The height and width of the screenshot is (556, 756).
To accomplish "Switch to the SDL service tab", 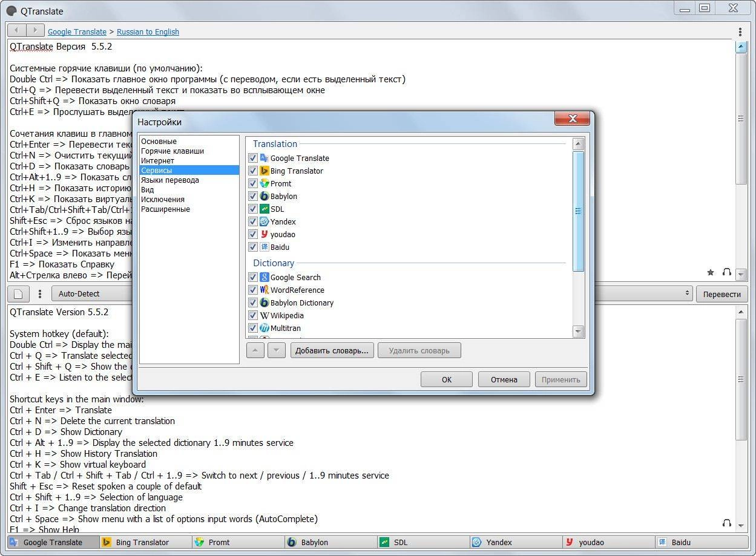I will coord(423,542).
